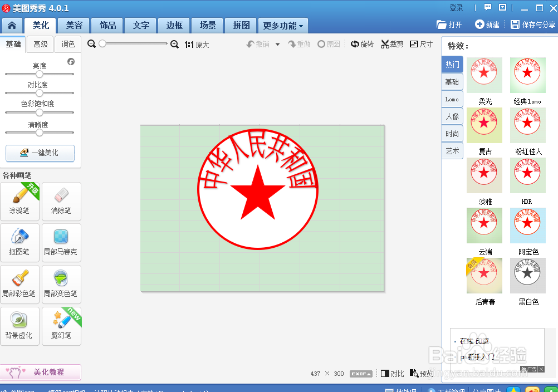This screenshot has width=558, height=392.
Task: Apply the HDR effect thumbnail
Action: [x=528, y=175]
